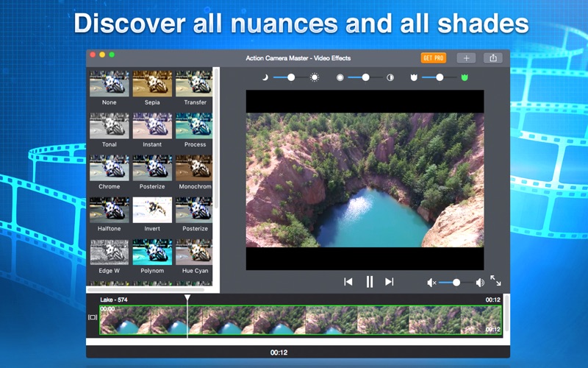
Task: Adjust the saturation slider knob
Action: click(440, 77)
